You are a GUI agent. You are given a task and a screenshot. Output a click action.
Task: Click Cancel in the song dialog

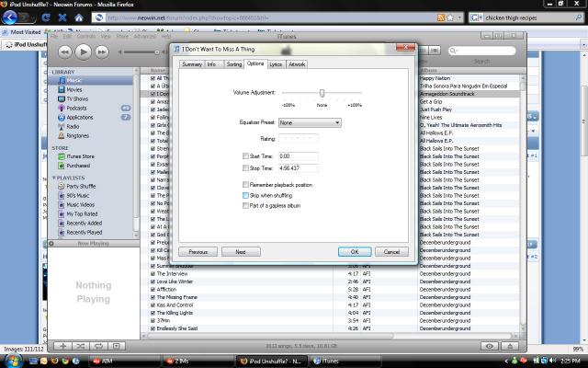(x=391, y=252)
